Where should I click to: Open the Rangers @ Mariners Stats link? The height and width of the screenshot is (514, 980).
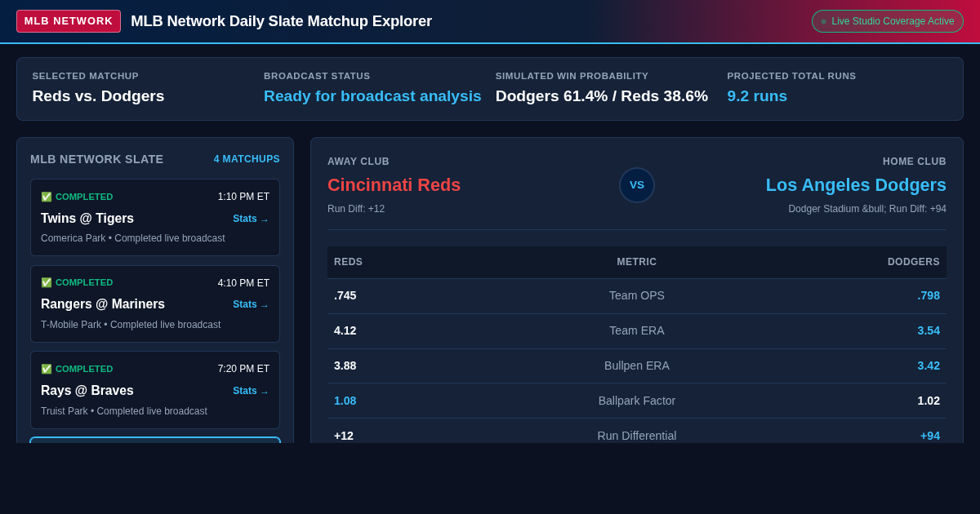click(x=251, y=304)
